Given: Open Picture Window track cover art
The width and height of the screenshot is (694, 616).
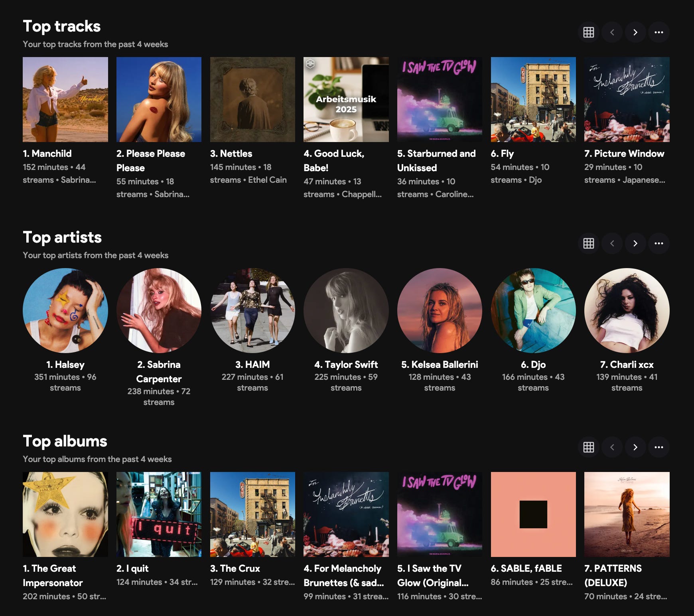Looking at the screenshot, I should (627, 99).
